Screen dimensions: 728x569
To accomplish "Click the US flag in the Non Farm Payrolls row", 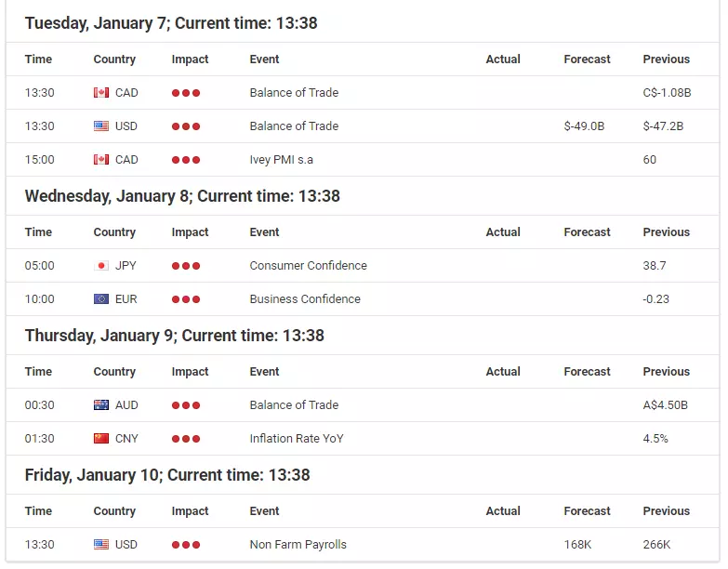I will coord(101,545).
